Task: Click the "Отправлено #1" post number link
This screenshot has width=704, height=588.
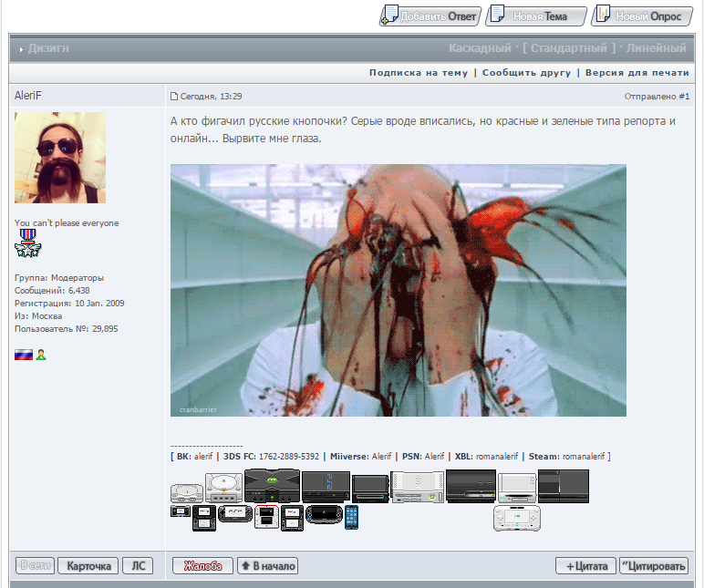Action: click(x=657, y=96)
